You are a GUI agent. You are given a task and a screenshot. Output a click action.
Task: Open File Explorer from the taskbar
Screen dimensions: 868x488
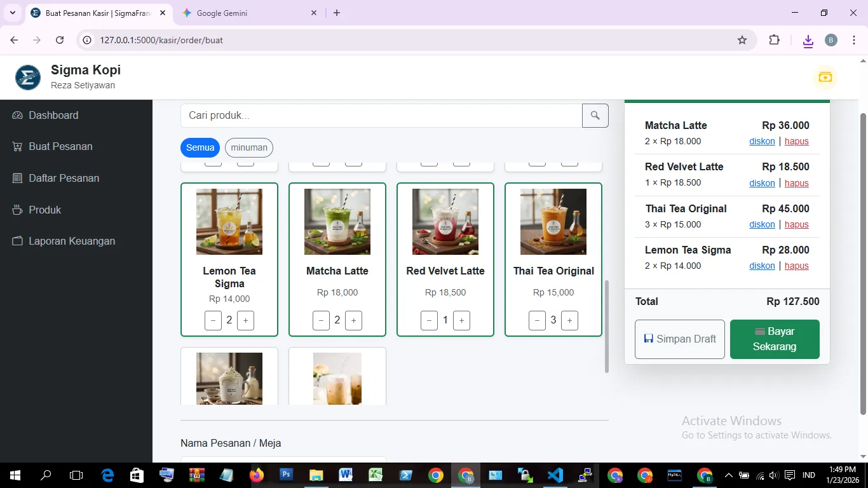click(316, 475)
